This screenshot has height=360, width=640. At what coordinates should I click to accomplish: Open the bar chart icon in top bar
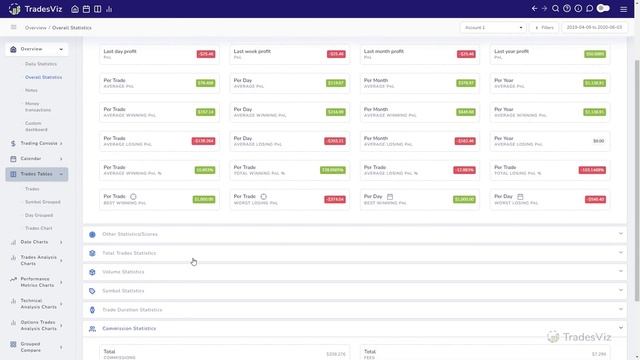tap(109, 9)
